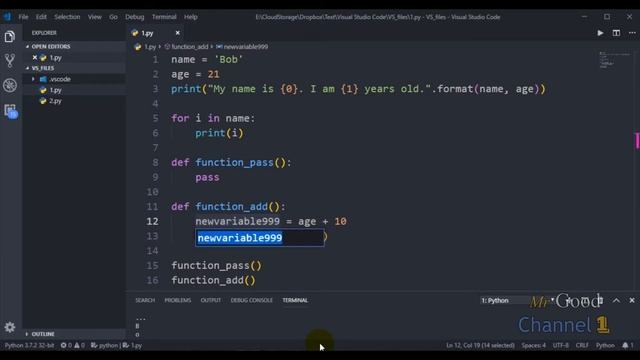
Task: Click line number 12 in gutter
Action: 152,221
